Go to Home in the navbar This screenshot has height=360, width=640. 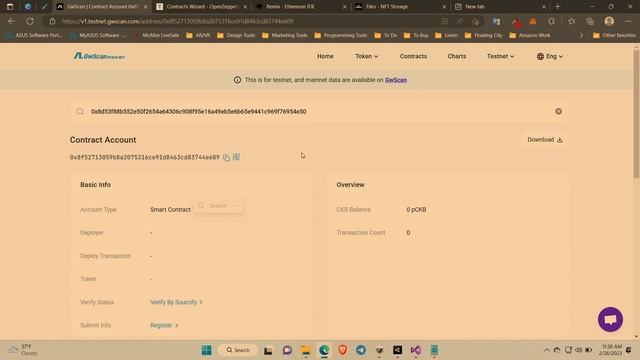[325, 56]
